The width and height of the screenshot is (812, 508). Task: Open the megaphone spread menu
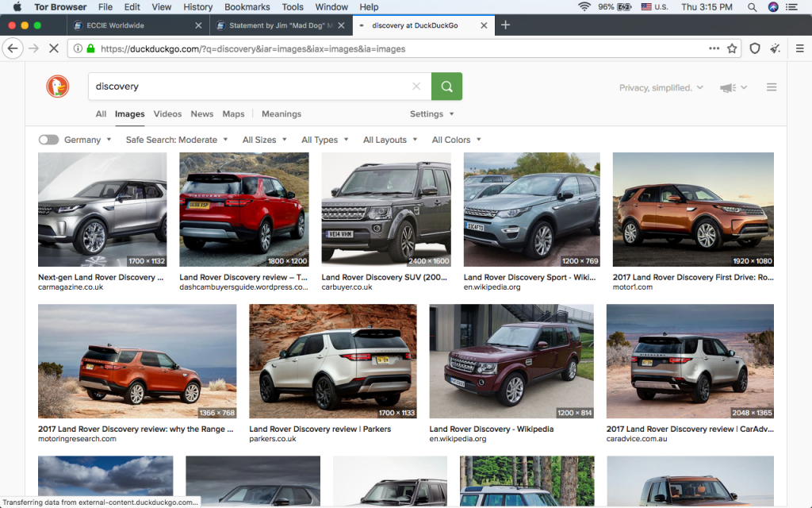[733, 87]
